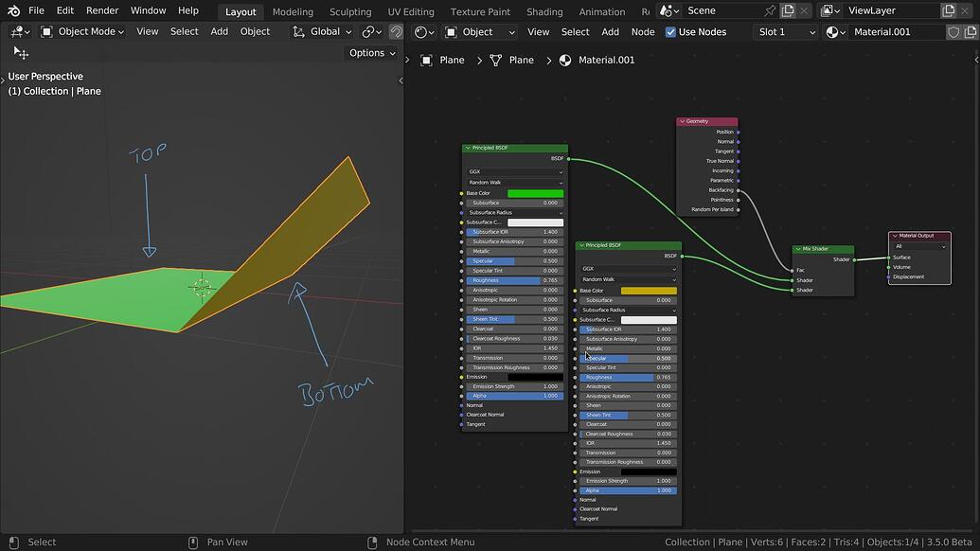
Task: Browse view layers icon
Action: [830, 10]
